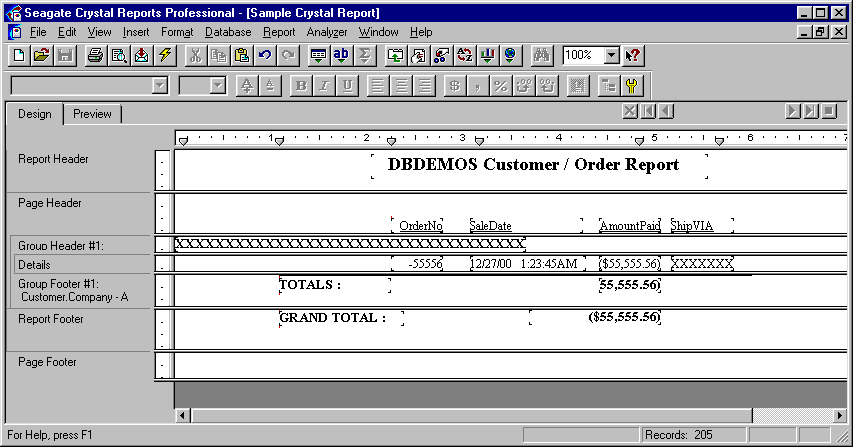Viewport: 853px width, 447px height.
Task: Paste from clipboard icon
Action: coord(242,55)
